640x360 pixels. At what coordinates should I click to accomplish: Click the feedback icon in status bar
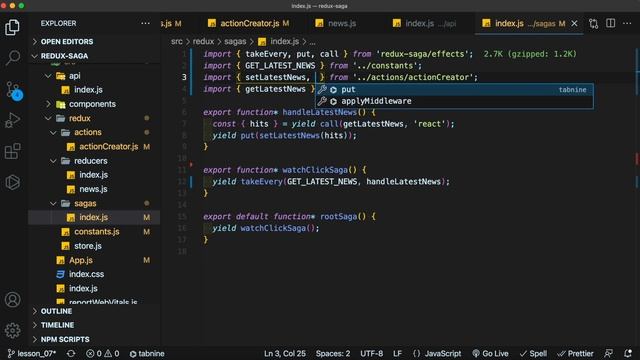pyautogui.click(x=608, y=353)
